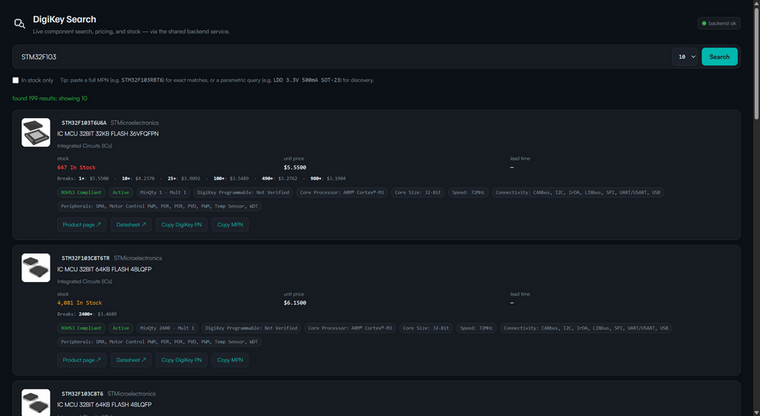The width and height of the screenshot is (760, 416).
Task: Open the results count dropdown showing 10
Action: pos(685,57)
